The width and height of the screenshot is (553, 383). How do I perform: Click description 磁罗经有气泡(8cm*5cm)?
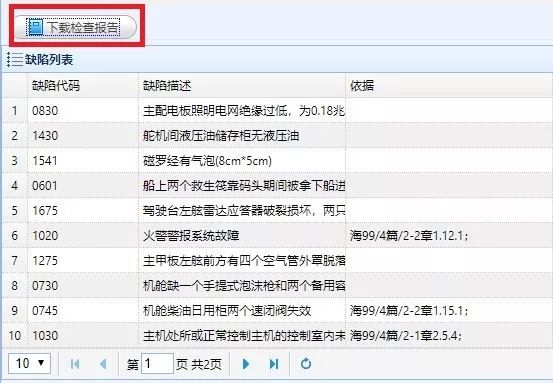207,161
